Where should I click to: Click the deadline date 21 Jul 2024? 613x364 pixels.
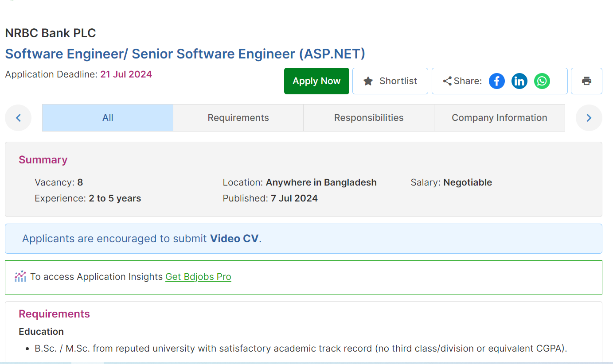click(x=126, y=74)
